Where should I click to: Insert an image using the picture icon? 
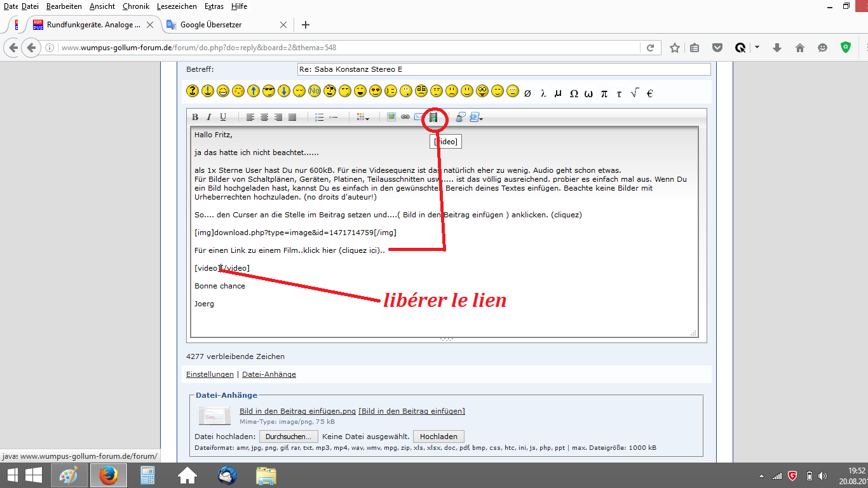tap(391, 117)
